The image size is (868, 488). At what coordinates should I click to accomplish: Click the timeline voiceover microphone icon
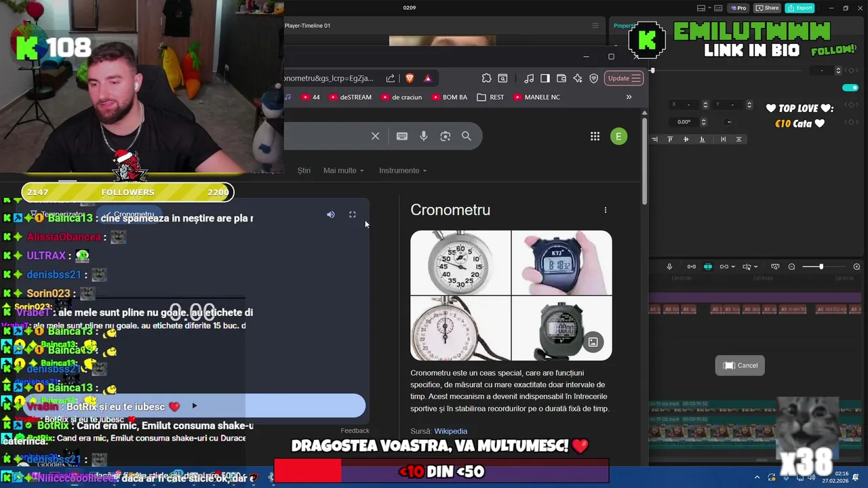pos(669,267)
